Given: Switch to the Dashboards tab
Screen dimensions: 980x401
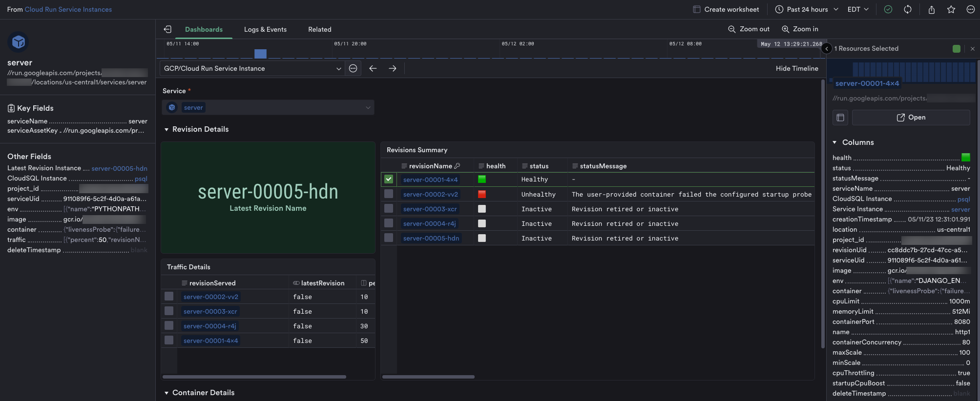Looking at the screenshot, I should click(x=204, y=29).
